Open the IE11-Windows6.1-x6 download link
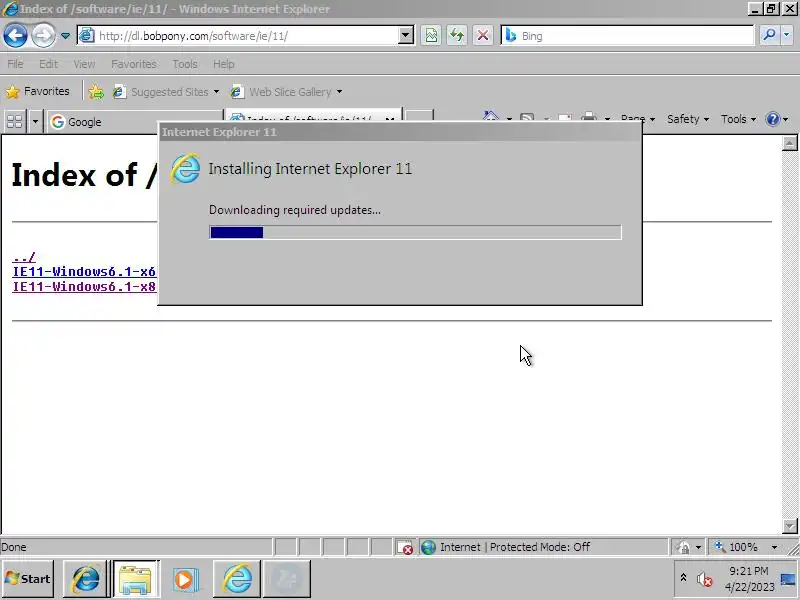Viewport: 800px width, 600px height. click(84, 271)
